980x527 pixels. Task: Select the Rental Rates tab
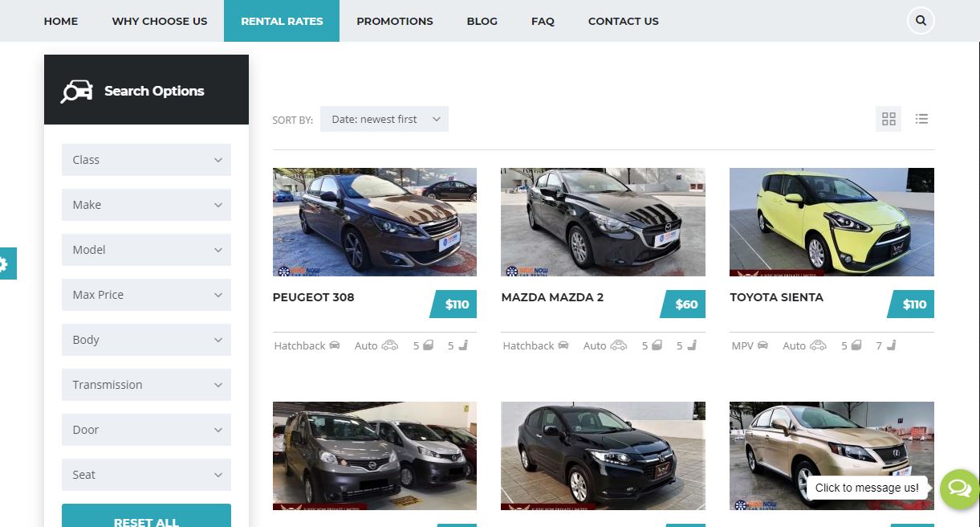pyautogui.click(x=282, y=21)
